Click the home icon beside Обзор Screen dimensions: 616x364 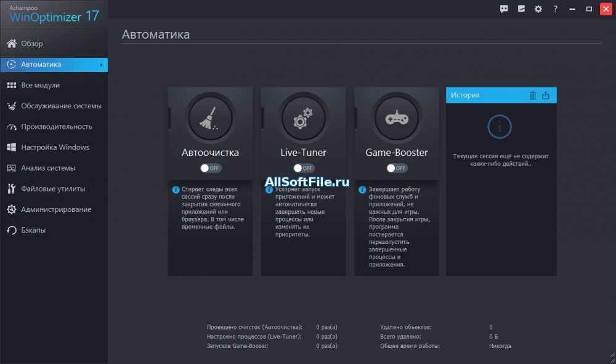(x=11, y=43)
